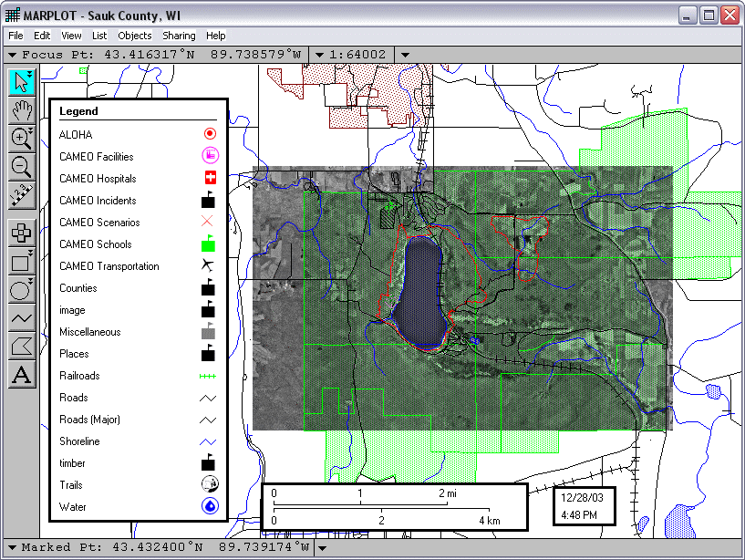The height and width of the screenshot is (560, 745).
Task: Pick the circle drawing tool
Action: coord(22,290)
